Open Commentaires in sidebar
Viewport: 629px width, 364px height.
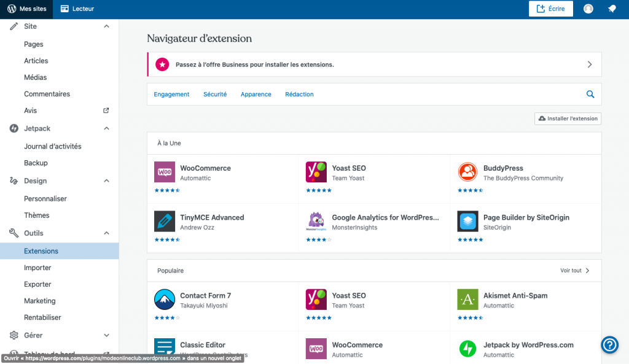(x=47, y=94)
